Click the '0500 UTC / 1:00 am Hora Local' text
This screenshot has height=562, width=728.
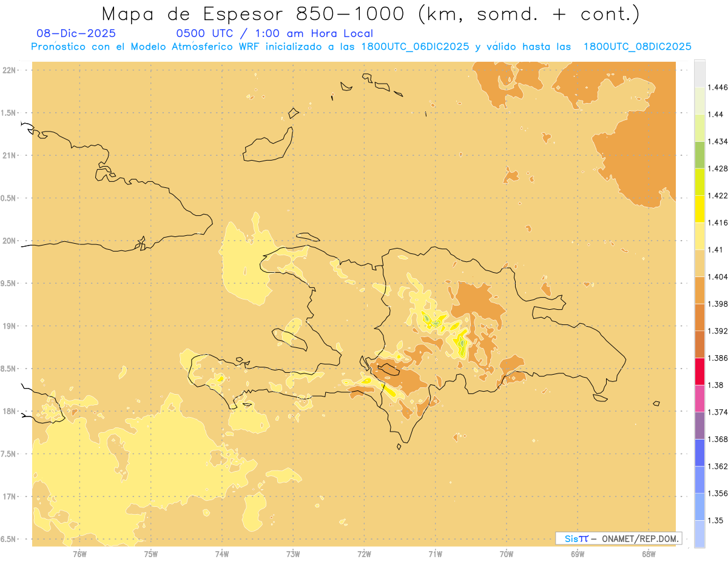(274, 34)
